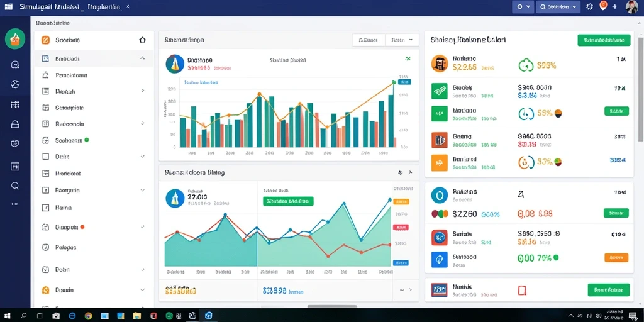Viewport: 644px width, 322px height.
Task: Click the gear icon in the top bar
Action: 590,6
